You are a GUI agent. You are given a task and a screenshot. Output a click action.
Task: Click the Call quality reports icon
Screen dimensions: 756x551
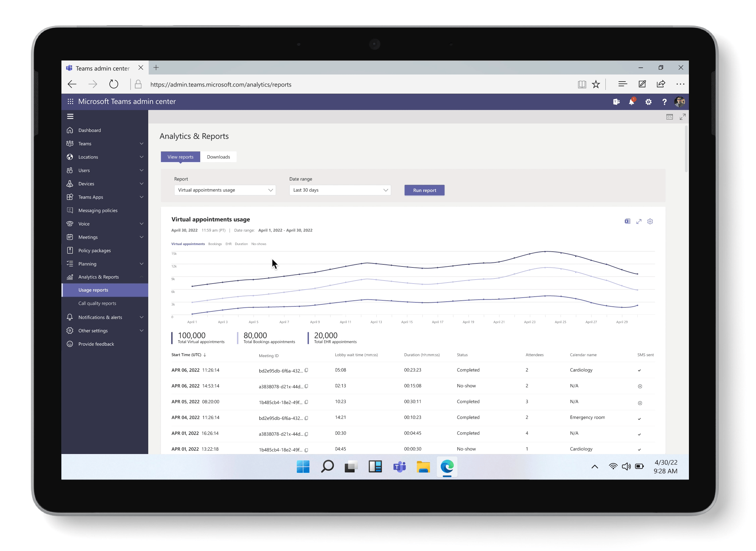coord(97,303)
